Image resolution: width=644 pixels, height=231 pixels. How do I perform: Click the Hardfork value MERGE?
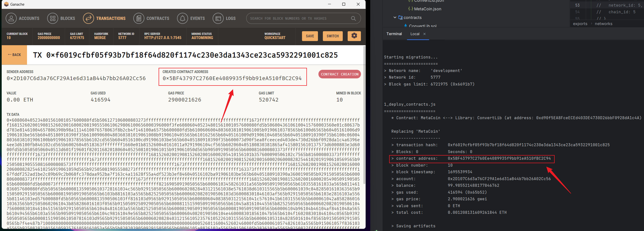[100, 38]
